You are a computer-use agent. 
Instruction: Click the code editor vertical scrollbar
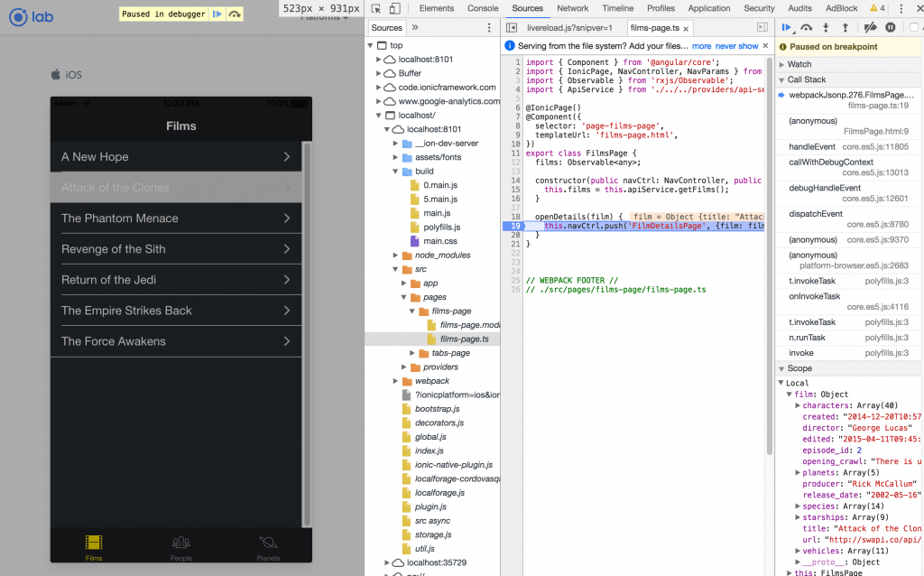click(769, 256)
